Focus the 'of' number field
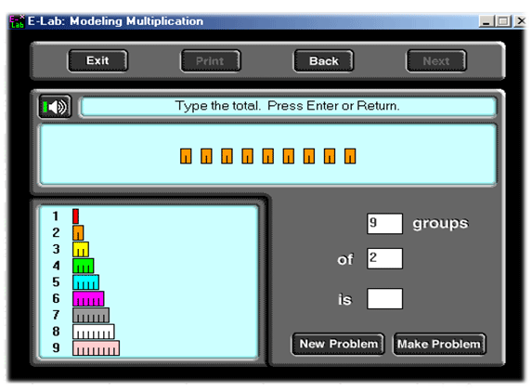The image size is (532, 392). (x=384, y=258)
